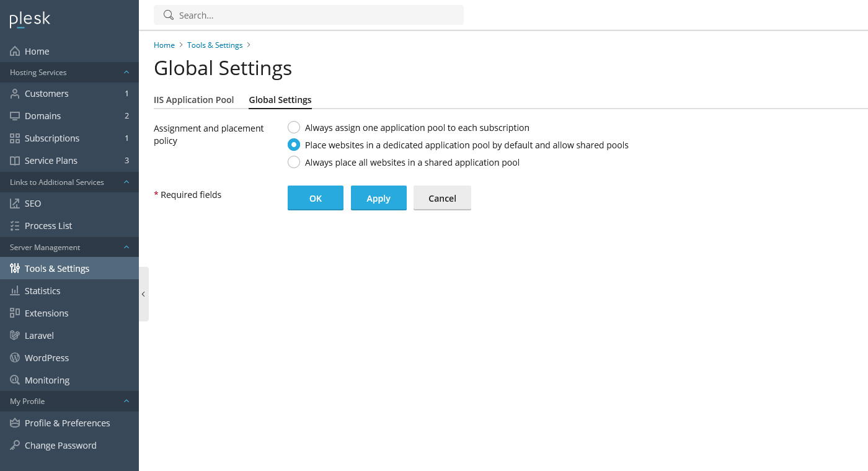Collapse the Hosting Services section
Image resolution: width=868 pixels, height=471 pixels.
click(x=126, y=72)
